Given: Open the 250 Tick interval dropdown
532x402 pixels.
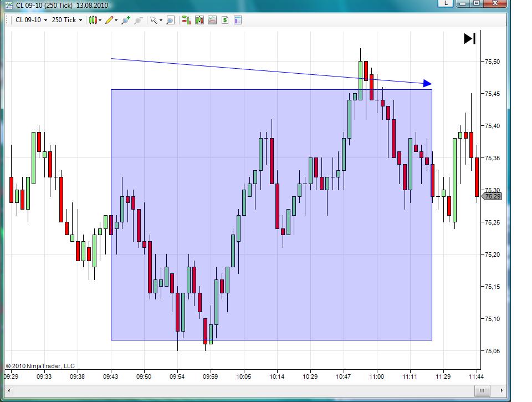Looking at the screenshot, I should [x=67, y=20].
